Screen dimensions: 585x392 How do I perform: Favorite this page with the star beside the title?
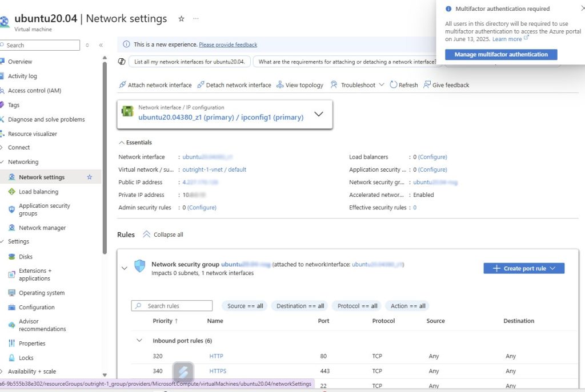tap(181, 19)
